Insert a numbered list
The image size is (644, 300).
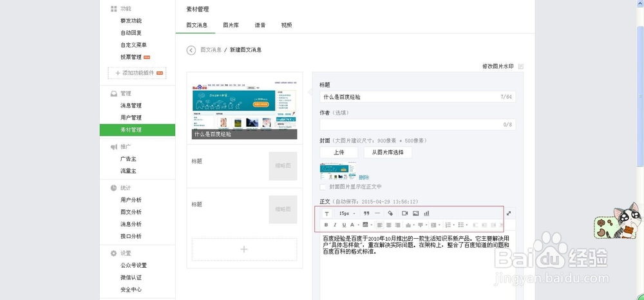coord(448,225)
